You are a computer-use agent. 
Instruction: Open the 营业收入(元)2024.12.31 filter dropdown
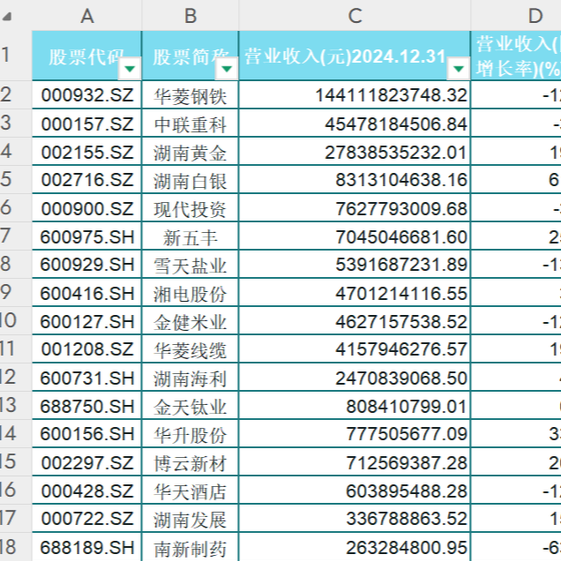(x=458, y=68)
